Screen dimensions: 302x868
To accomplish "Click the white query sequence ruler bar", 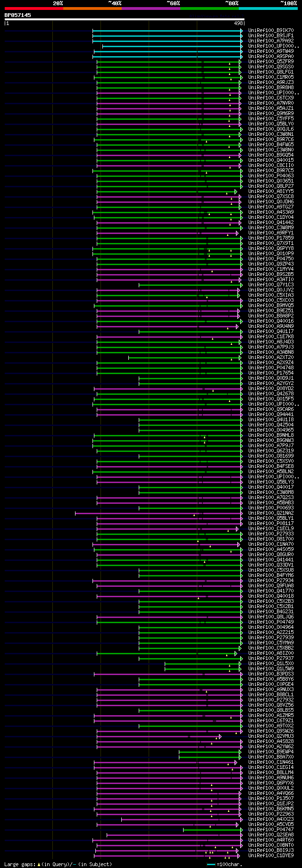I will pyautogui.click(x=124, y=19).
